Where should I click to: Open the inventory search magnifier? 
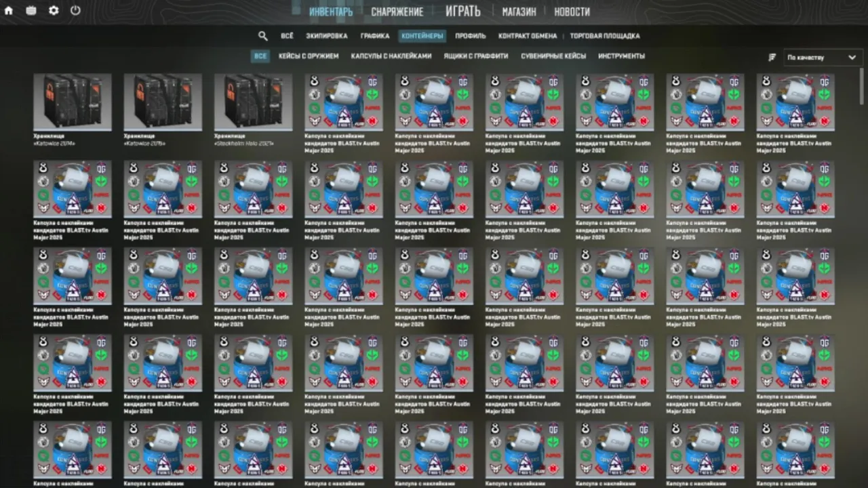coord(263,36)
